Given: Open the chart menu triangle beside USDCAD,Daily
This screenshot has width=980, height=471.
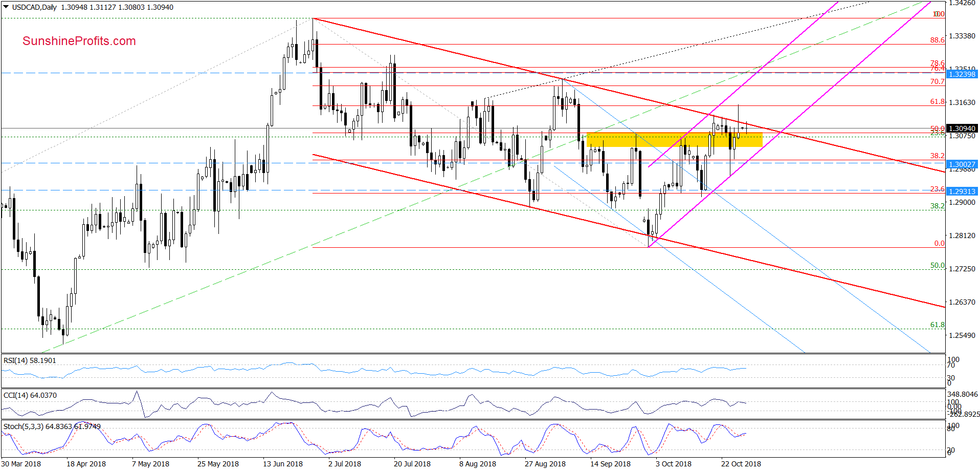Looking at the screenshot, I should click(x=6, y=7).
